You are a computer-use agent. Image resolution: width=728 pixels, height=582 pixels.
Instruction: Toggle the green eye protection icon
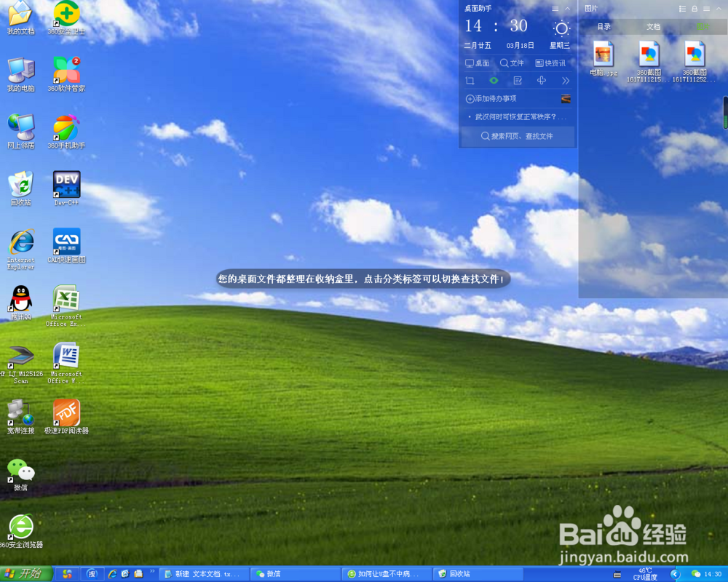click(x=494, y=81)
